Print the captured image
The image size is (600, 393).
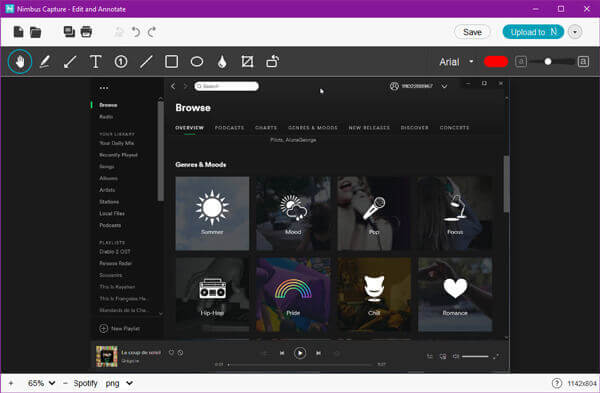pos(86,32)
